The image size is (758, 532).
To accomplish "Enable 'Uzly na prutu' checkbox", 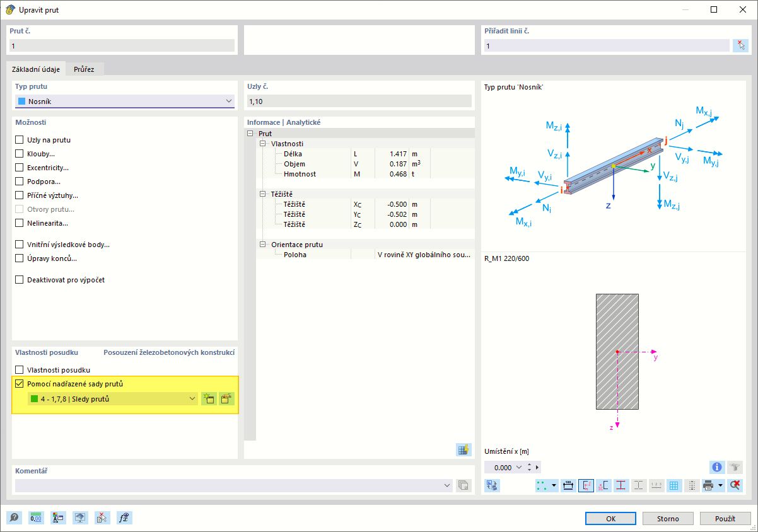I will pyautogui.click(x=20, y=140).
